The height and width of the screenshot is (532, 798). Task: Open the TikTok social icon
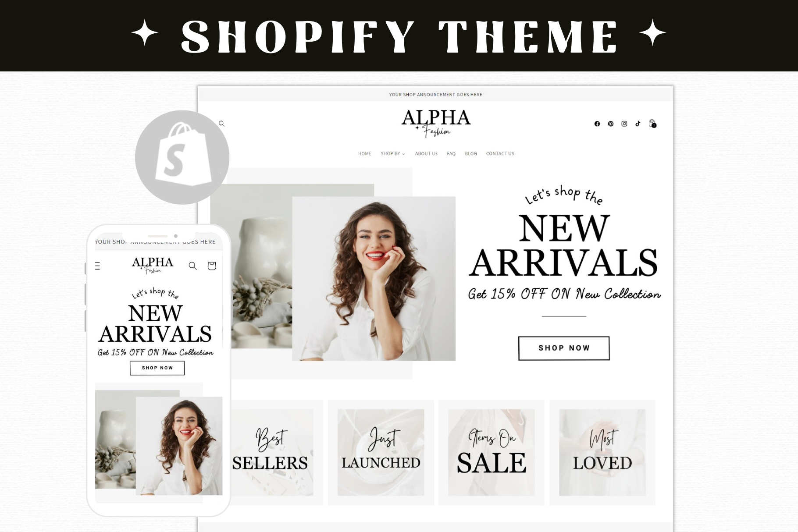(638, 124)
